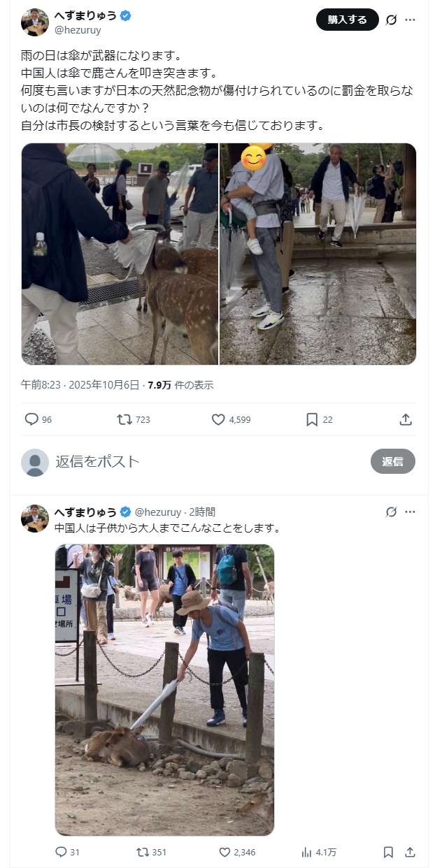Click the 購入する button
This screenshot has height=868, width=435.
348,20
